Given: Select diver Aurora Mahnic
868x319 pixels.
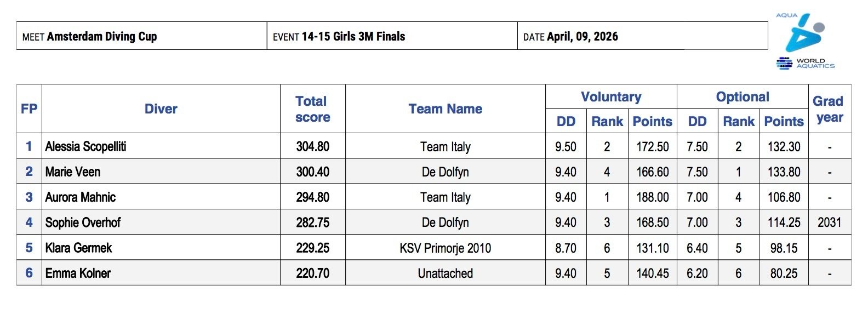Looking at the screenshot, I should point(81,197).
